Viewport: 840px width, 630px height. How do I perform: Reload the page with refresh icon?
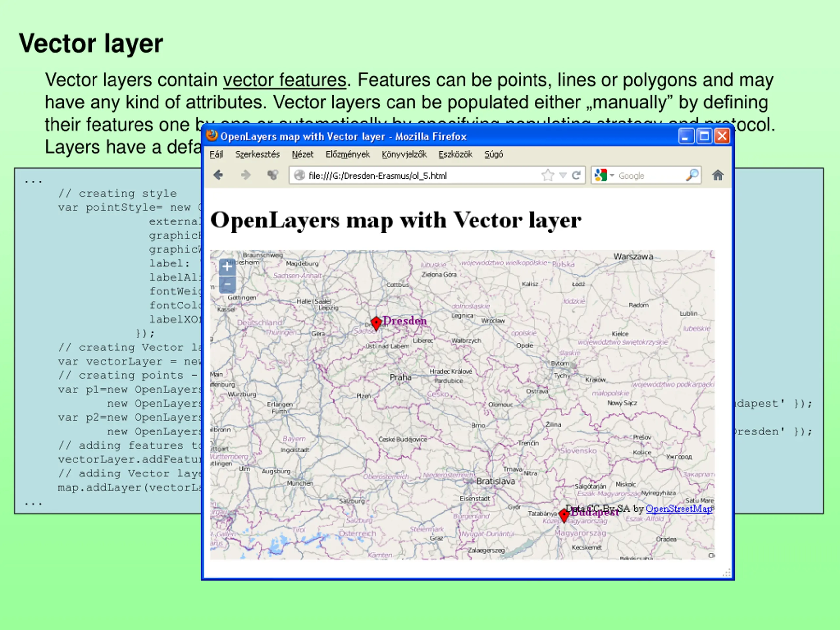[x=576, y=175]
